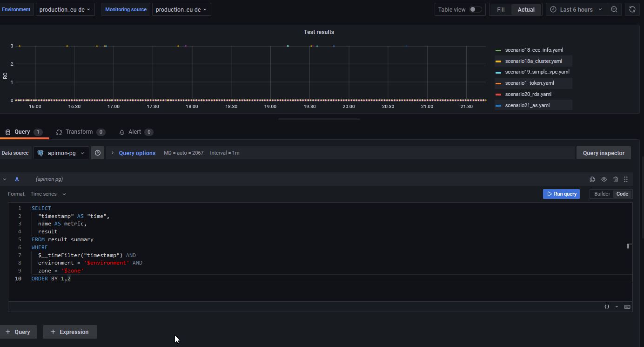Click the refresh dashboard icon

(632, 9)
